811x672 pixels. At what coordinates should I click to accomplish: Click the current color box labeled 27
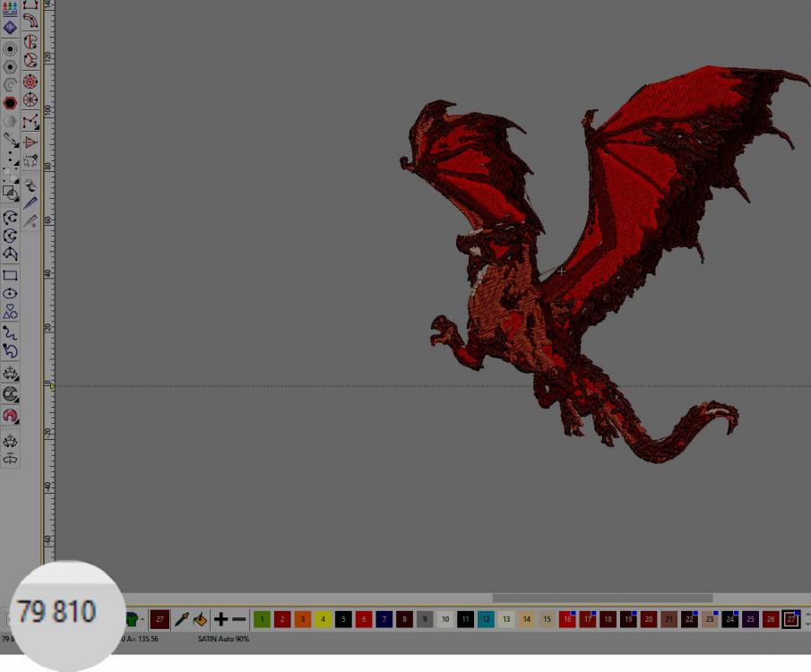[160, 619]
